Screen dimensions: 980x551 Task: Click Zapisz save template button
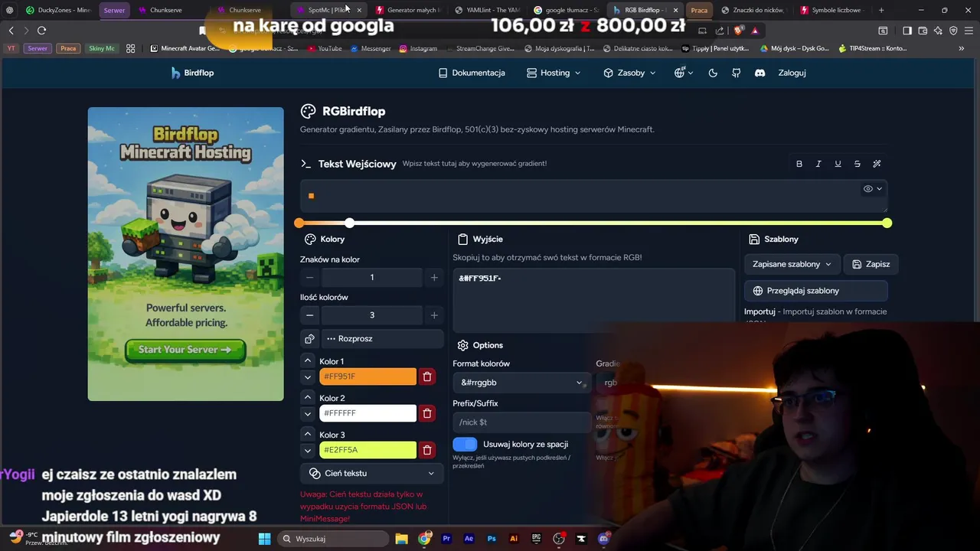(871, 264)
